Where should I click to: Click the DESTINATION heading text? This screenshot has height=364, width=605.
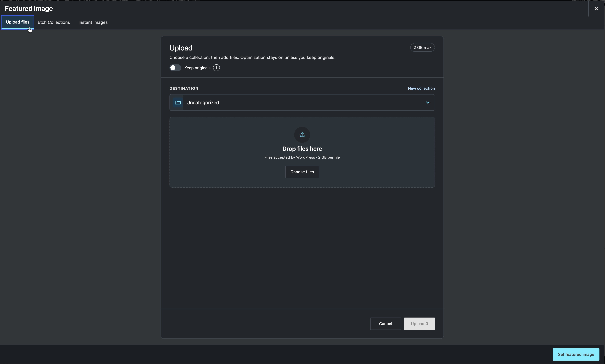(x=184, y=88)
